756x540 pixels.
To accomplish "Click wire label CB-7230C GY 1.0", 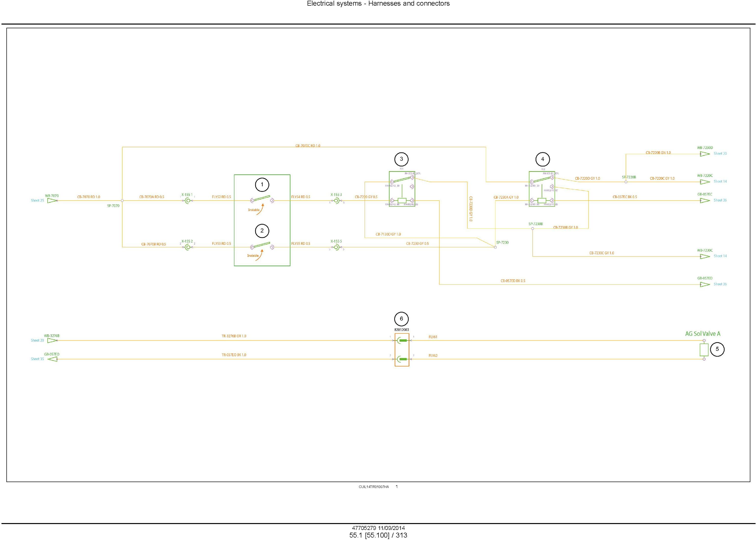I will click(x=602, y=253).
